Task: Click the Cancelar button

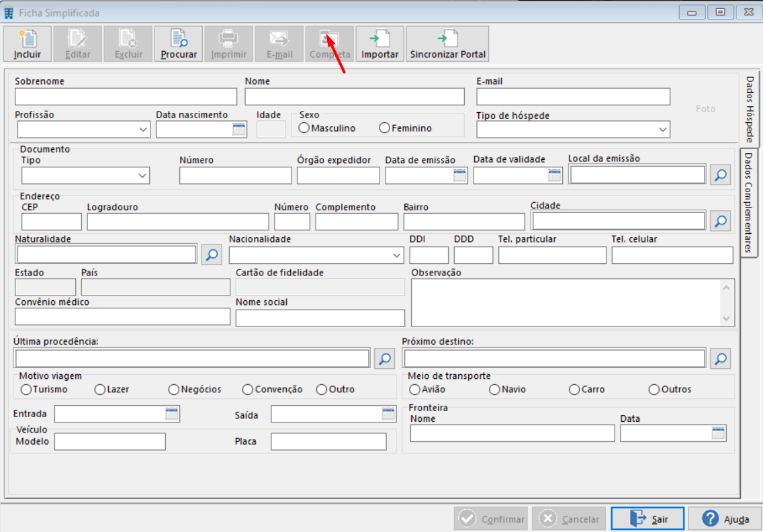Action: pos(569,519)
